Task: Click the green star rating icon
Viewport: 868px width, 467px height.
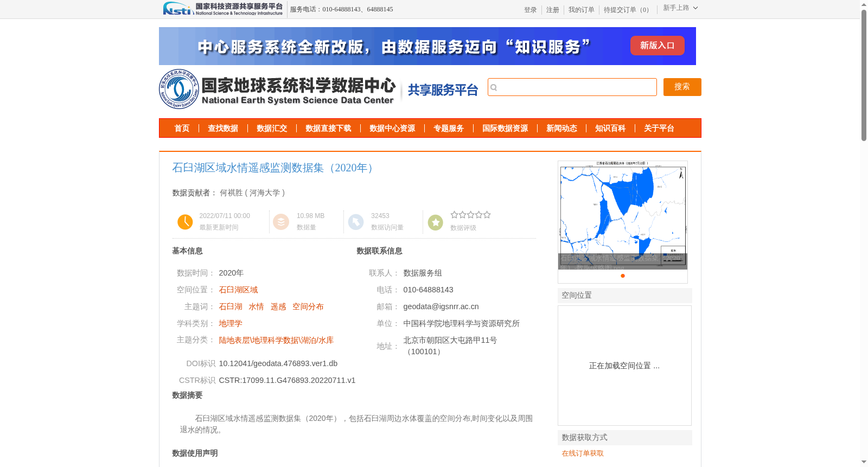Action: pos(436,222)
